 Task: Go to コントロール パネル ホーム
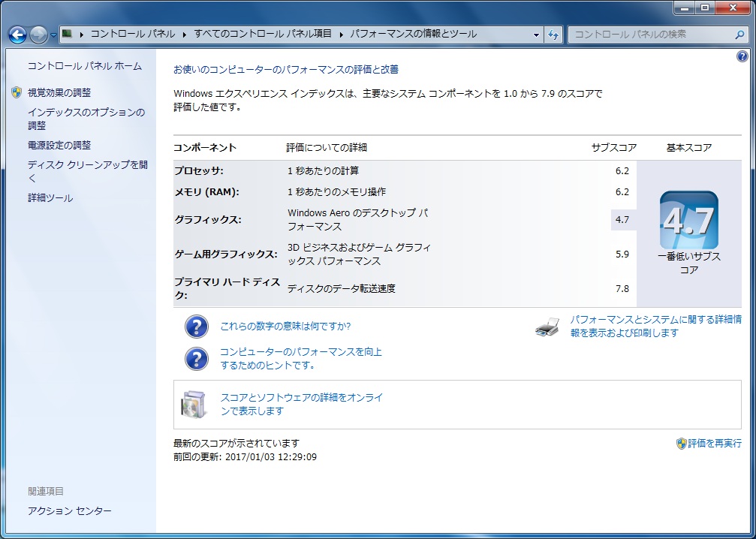pos(85,66)
